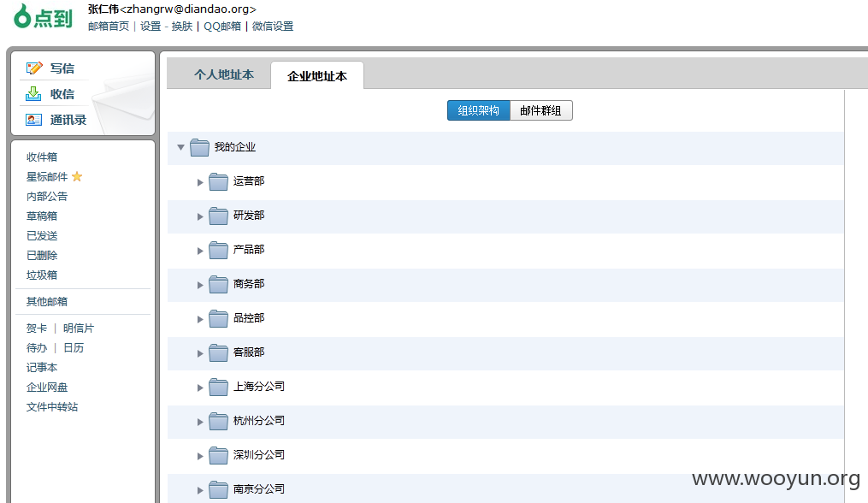Open 文件中转站 file transfer station
The height and width of the screenshot is (503, 868).
[x=52, y=407]
